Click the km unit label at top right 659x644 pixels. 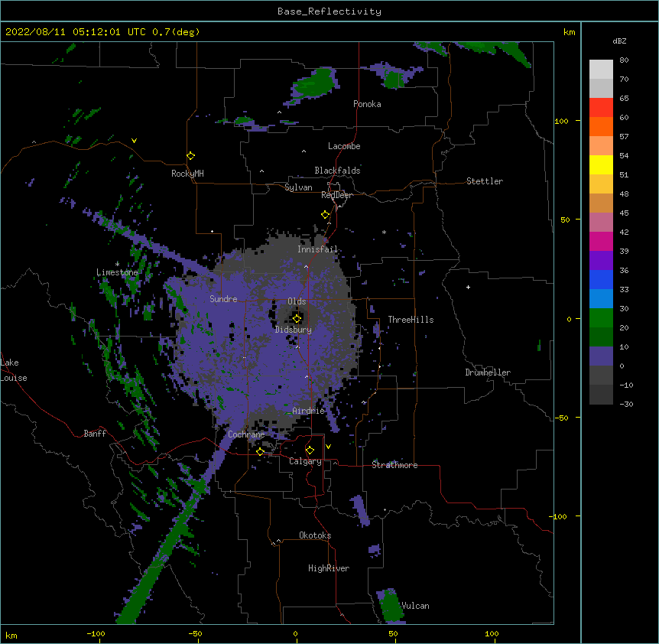[569, 32]
